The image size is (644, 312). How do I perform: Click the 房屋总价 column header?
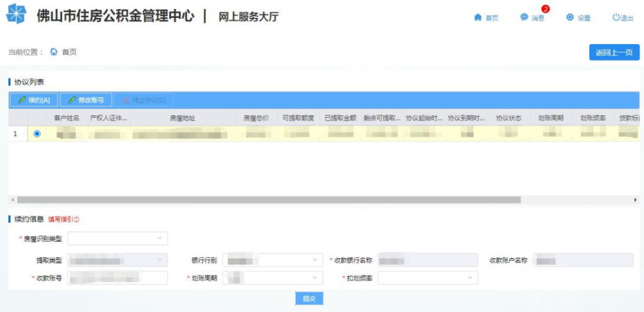click(256, 118)
